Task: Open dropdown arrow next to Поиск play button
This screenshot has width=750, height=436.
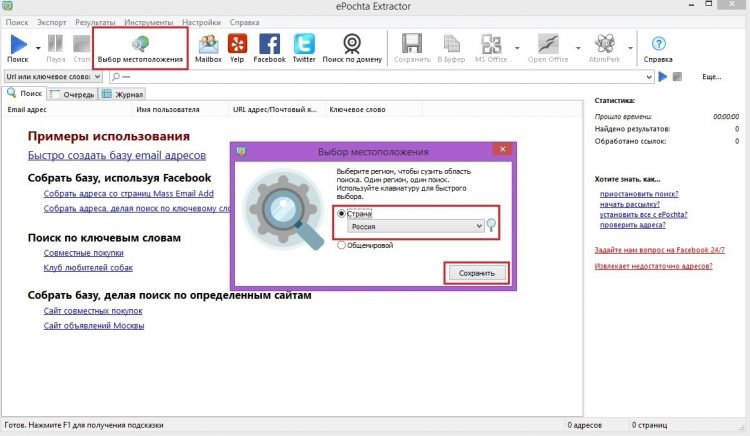Action: point(38,48)
